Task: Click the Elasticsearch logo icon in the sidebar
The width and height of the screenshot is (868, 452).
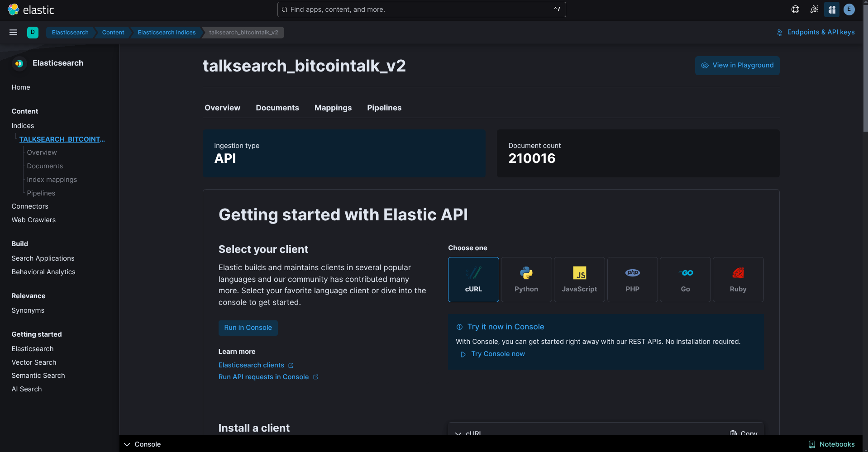Action: [x=19, y=63]
